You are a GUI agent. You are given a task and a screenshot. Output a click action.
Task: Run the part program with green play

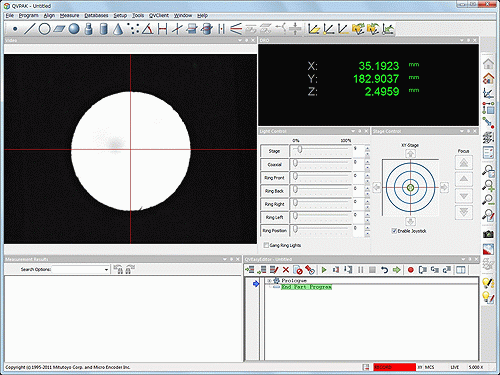click(324, 270)
